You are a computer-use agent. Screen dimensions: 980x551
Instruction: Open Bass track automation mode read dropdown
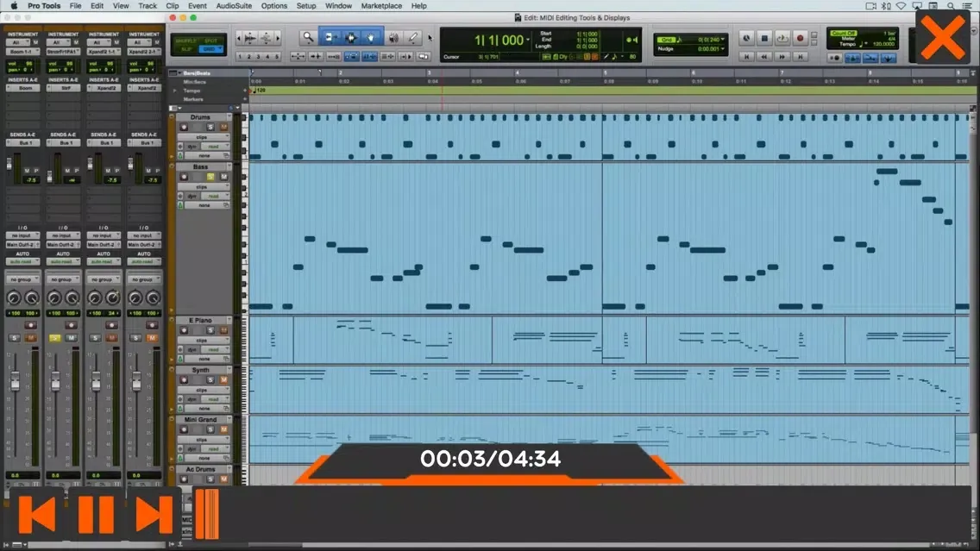pos(216,196)
